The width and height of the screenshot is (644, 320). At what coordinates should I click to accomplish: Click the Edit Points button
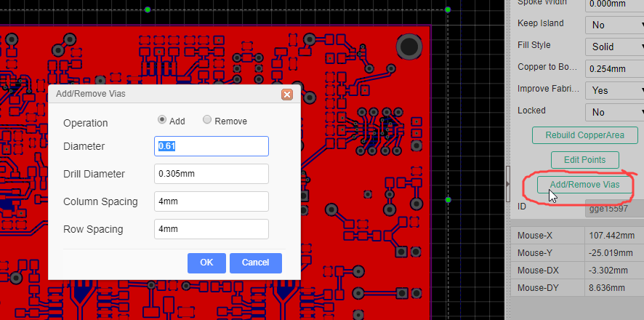point(584,160)
